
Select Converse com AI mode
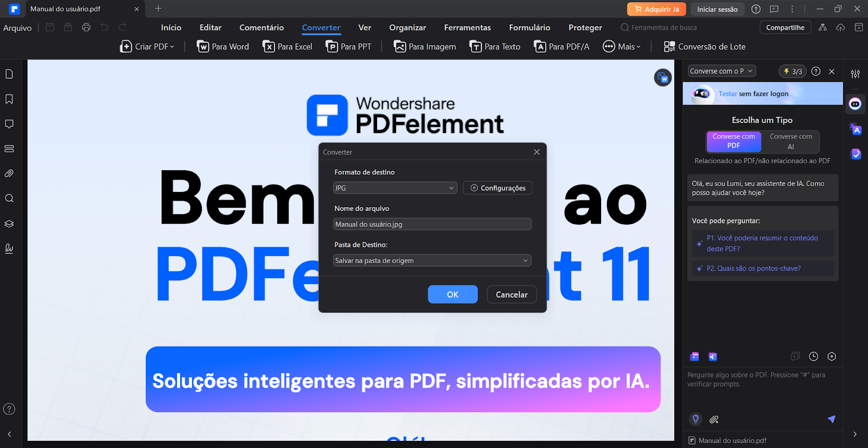(790, 141)
